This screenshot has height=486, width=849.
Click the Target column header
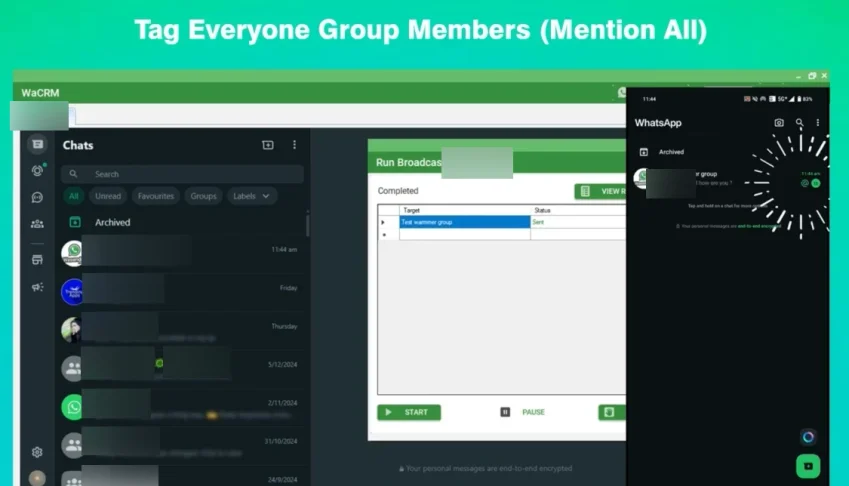(x=465, y=210)
